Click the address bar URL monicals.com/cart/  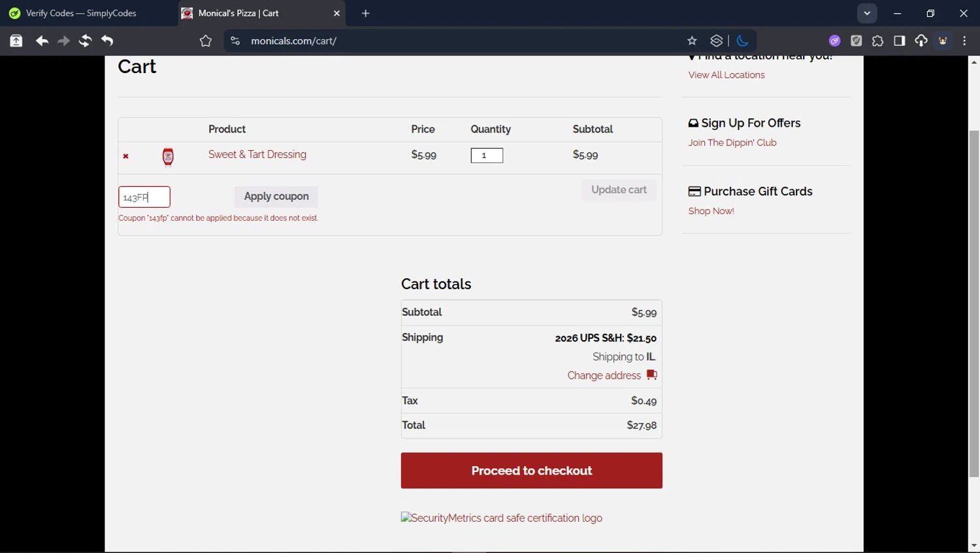point(294,41)
